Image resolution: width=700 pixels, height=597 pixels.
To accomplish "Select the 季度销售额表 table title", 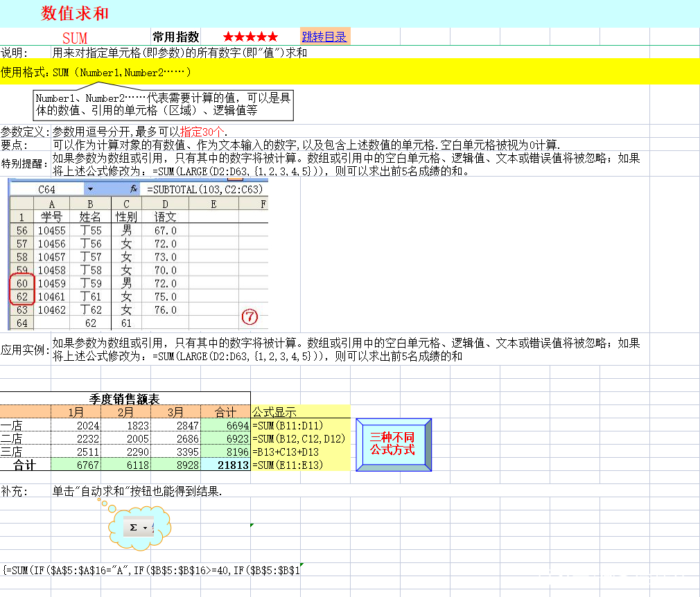I will coord(125,398).
